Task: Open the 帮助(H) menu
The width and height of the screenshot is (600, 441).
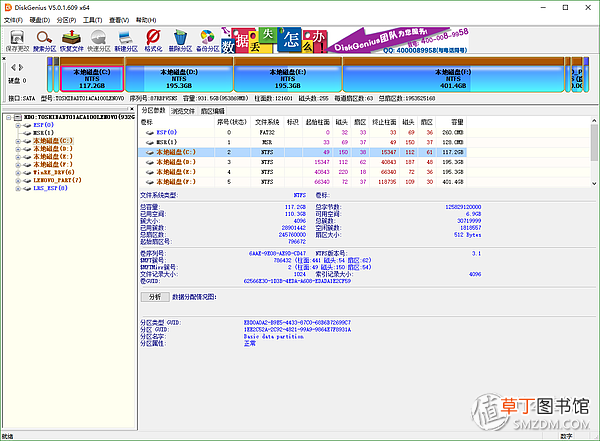Action: click(x=146, y=20)
